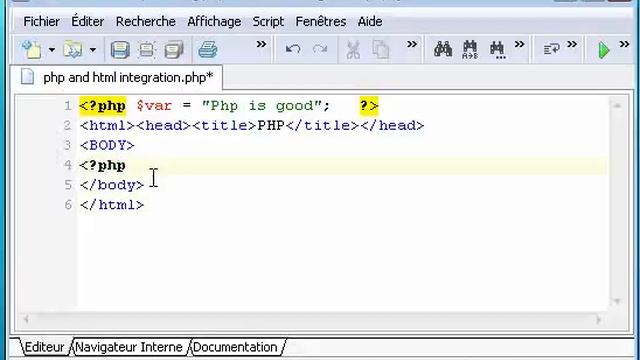Click the Find Next binoculars icon
The width and height of the screenshot is (640, 360).
point(498,50)
